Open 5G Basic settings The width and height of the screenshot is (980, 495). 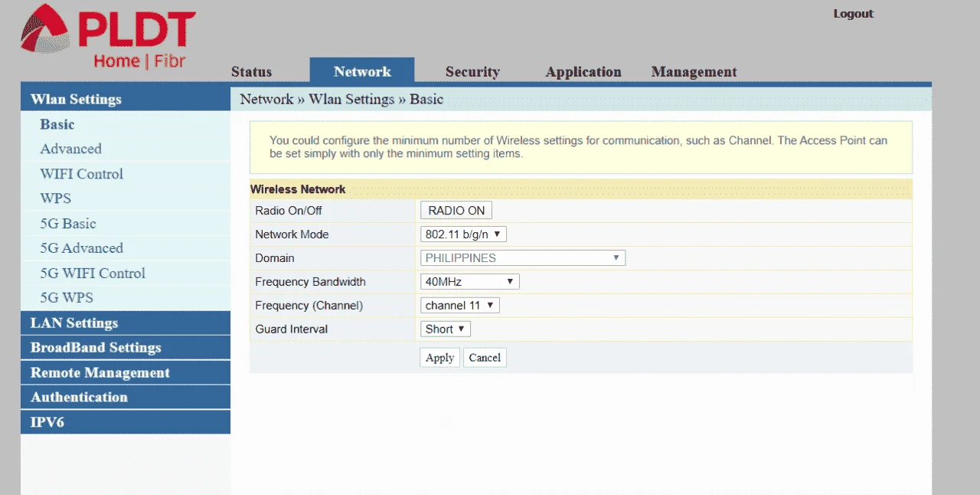click(x=68, y=224)
